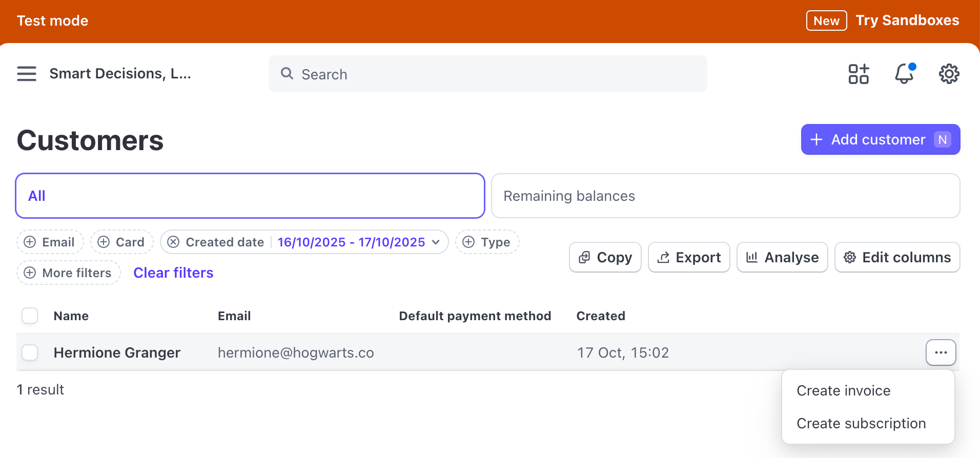Toggle the select-all customers checkbox

[x=30, y=316]
